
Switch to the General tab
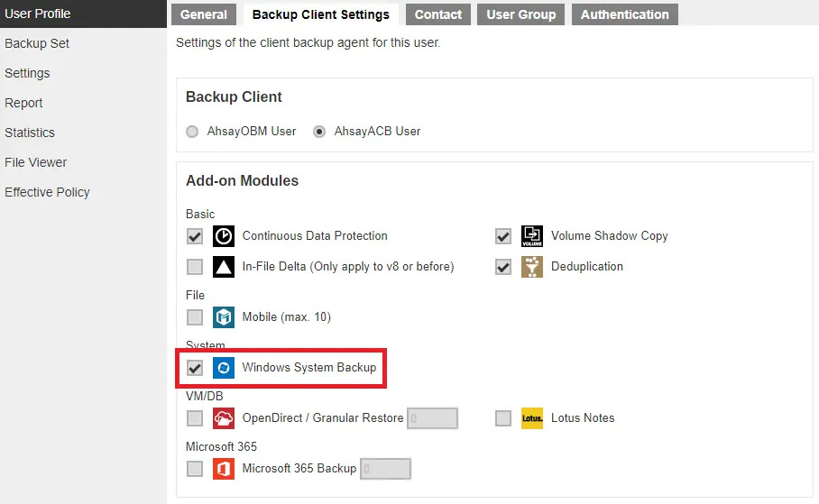pos(204,14)
